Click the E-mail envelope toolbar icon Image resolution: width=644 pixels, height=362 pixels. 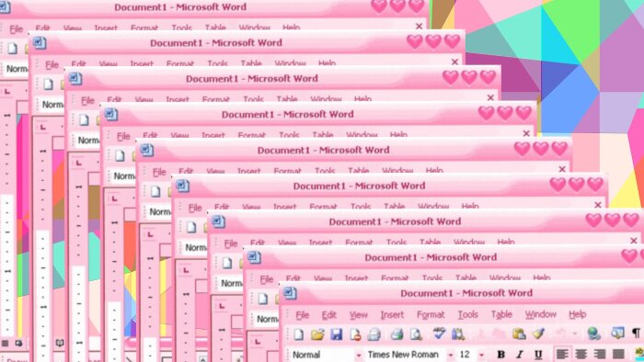click(374, 334)
